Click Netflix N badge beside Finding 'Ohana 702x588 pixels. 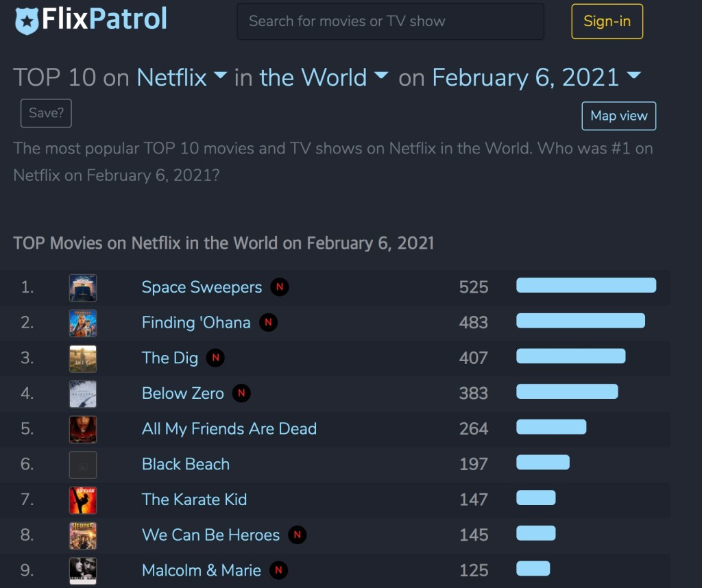pos(268,323)
